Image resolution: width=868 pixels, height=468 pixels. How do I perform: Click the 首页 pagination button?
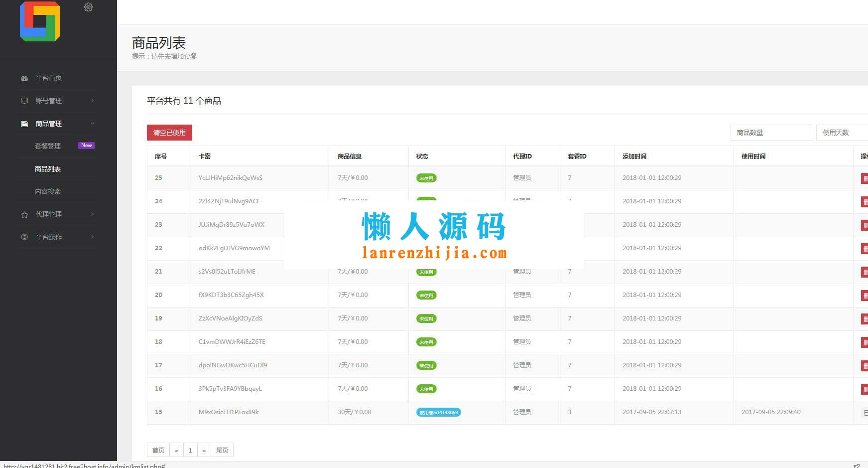pos(158,450)
